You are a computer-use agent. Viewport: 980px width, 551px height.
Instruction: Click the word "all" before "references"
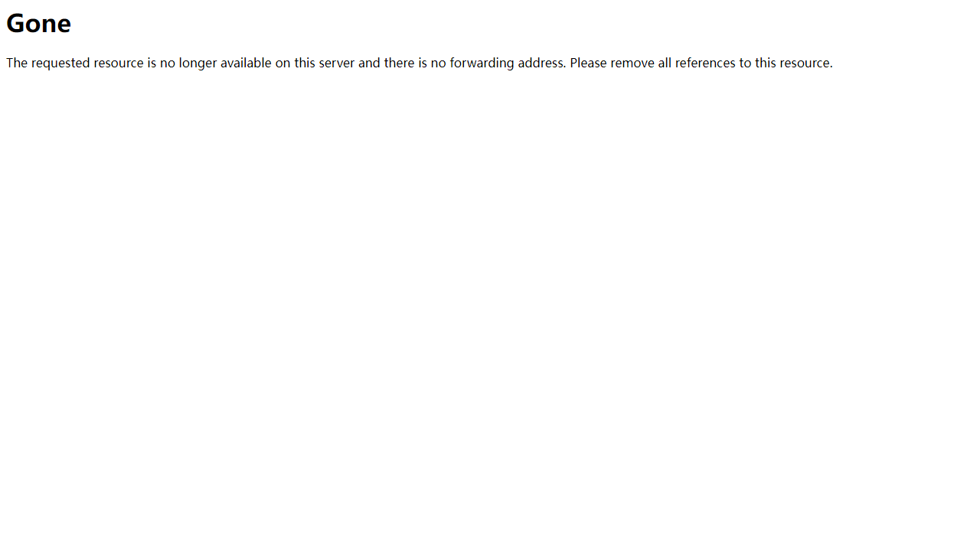[665, 63]
